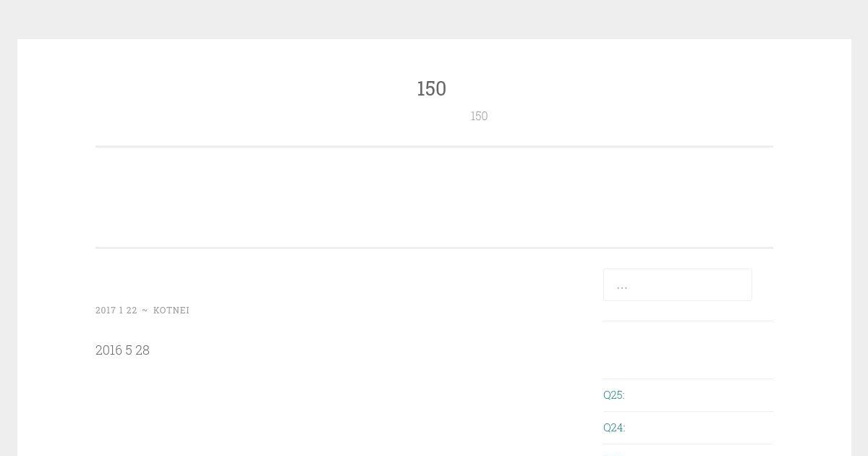Click the "2017" year in post meta
The image size is (868, 456).
click(106, 310)
